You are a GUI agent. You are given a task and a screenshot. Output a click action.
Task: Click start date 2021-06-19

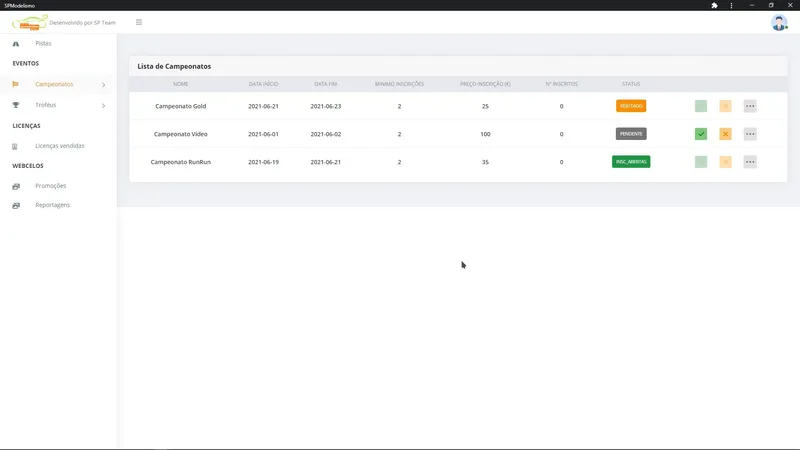pyautogui.click(x=263, y=162)
